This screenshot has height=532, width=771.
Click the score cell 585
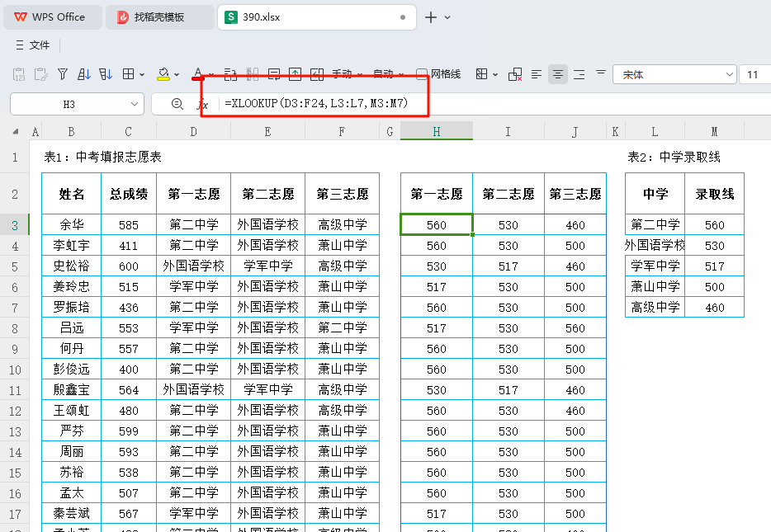click(x=128, y=224)
